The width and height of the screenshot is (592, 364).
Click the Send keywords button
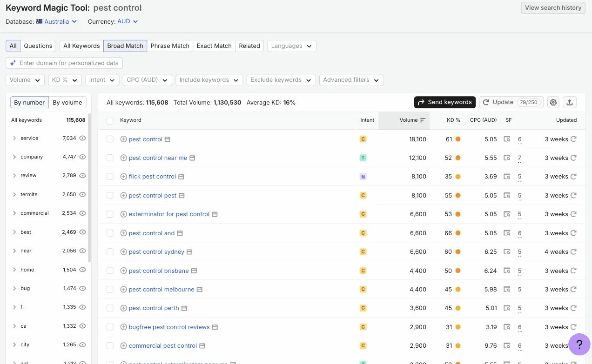point(445,102)
